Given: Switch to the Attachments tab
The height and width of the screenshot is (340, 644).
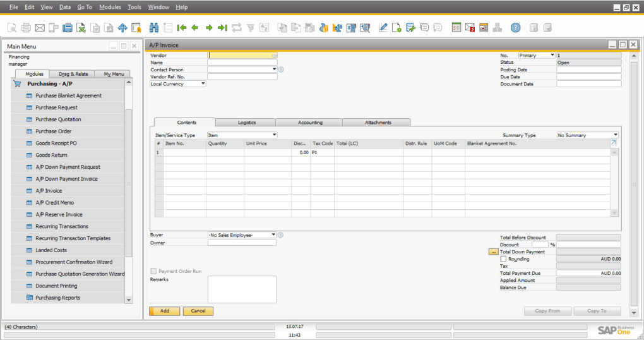Looking at the screenshot, I should click(378, 123).
